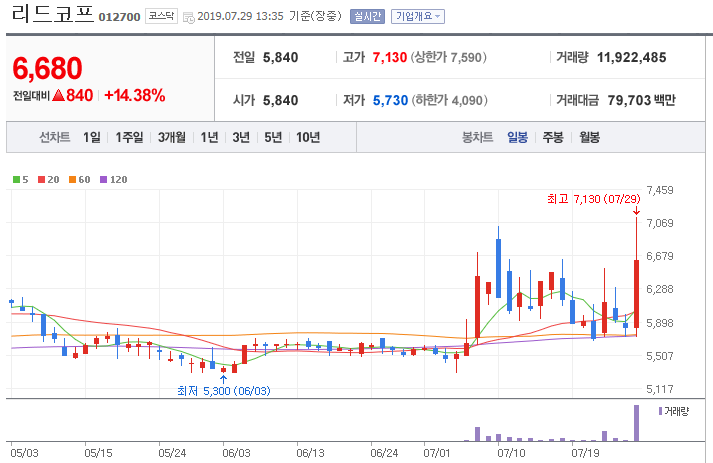Select the 3년 line chart tab
The width and height of the screenshot is (713, 463).
coord(241,137)
